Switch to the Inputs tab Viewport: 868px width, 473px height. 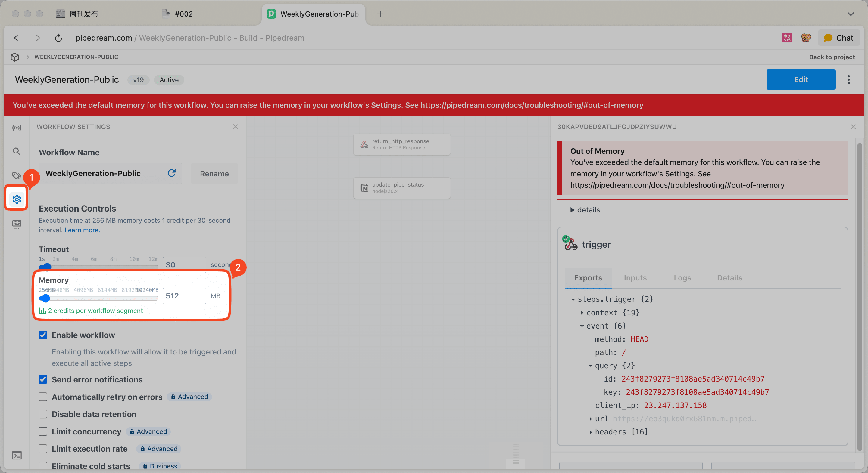click(x=635, y=278)
